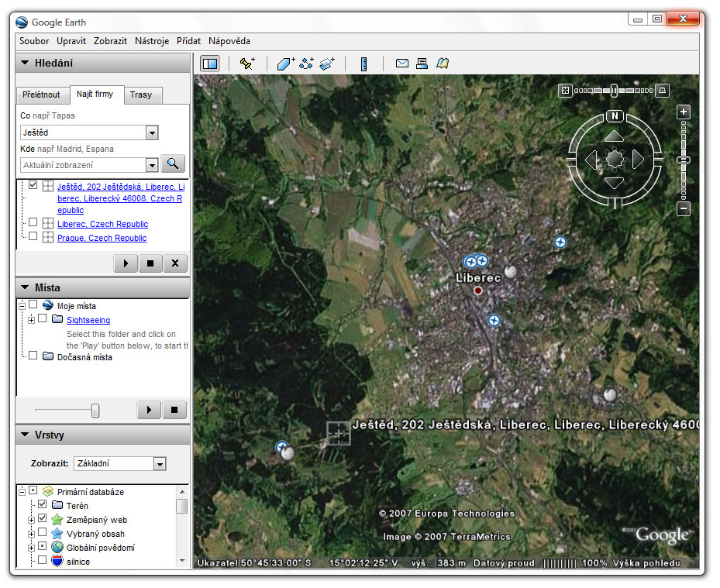Add a polygon using the toolbar icon
Screen dimensions: 720x588
point(286,64)
